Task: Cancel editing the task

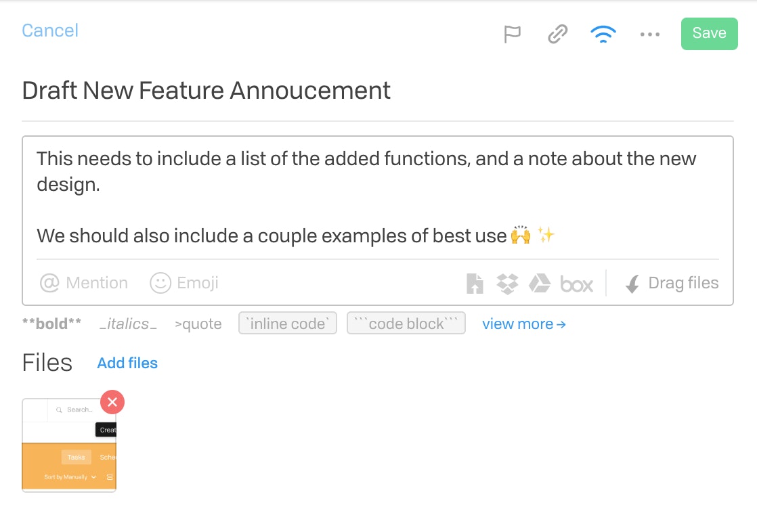Action: (x=50, y=30)
